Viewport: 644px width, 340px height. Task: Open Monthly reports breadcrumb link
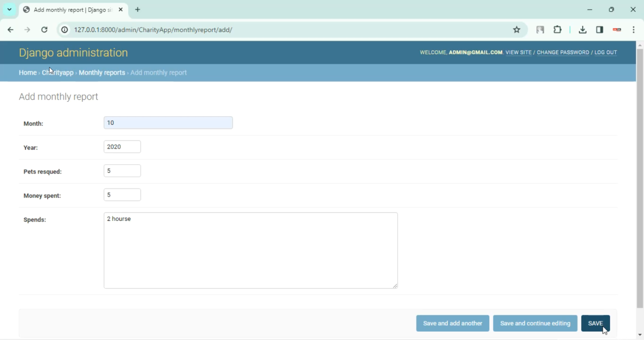tap(102, 72)
